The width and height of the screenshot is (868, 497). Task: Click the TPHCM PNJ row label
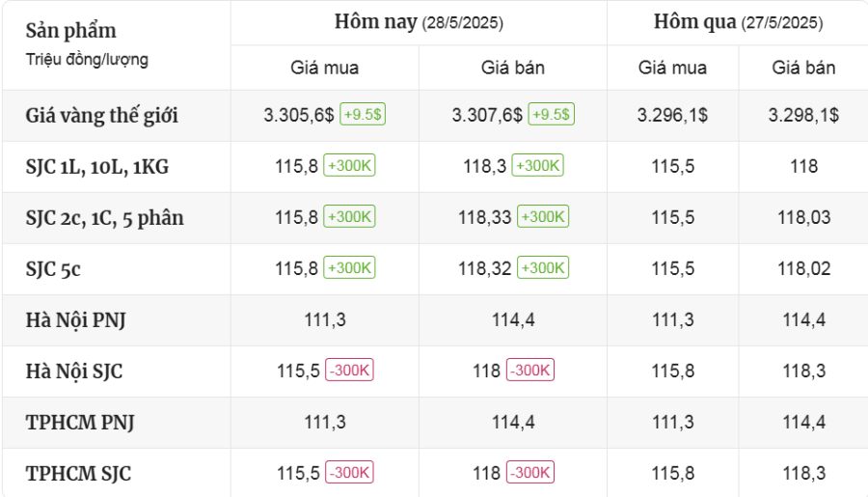(x=80, y=423)
